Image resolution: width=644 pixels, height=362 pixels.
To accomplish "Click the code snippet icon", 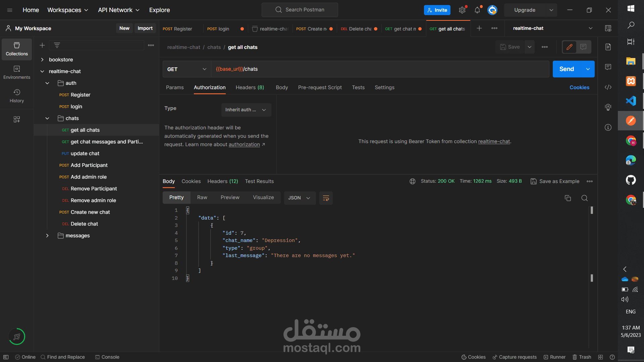I will [608, 87].
